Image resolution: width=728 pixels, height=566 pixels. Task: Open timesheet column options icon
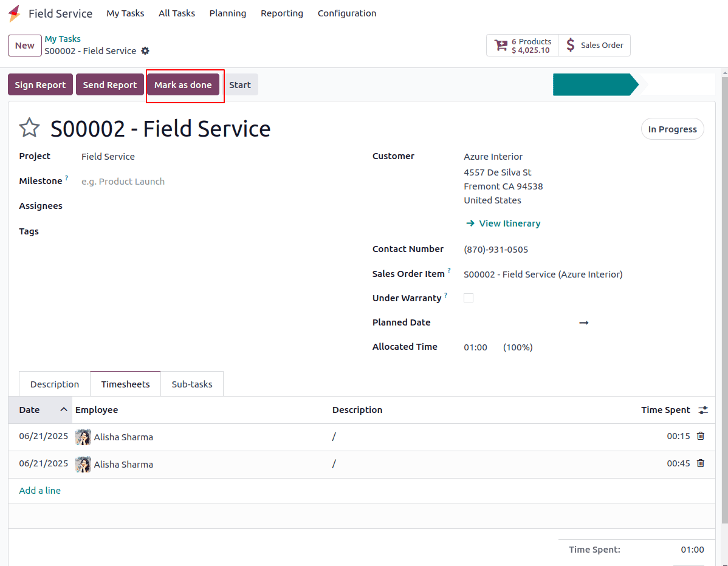point(703,410)
